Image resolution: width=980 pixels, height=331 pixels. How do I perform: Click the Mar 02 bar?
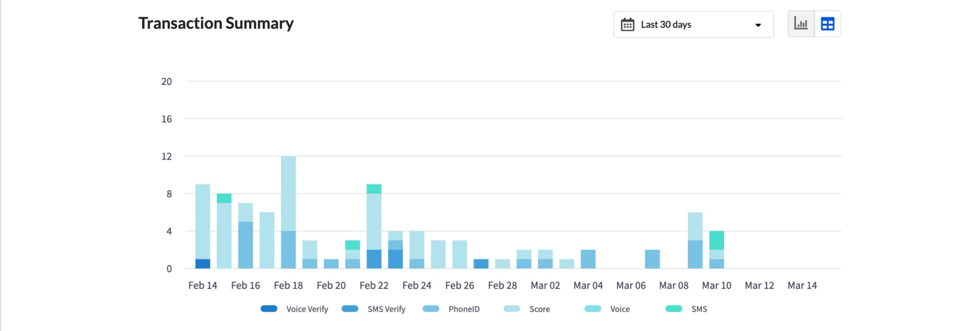coord(545,259)
